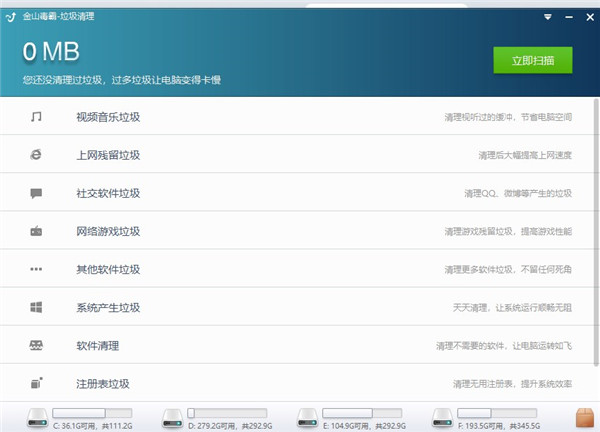Screen dimensions: 600x432
Task: Click the browser icon for 上网残留垃圾
Action: click(x=36, y=155)
